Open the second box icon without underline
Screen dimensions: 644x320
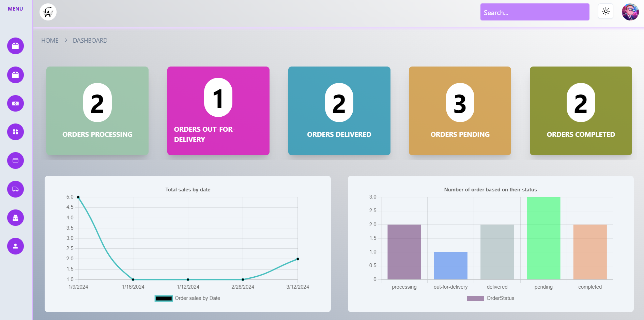pos(15,75)
